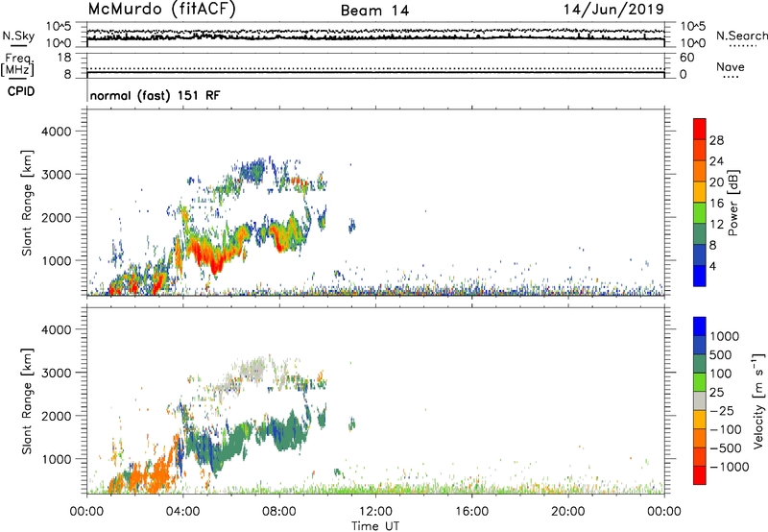Click the 28 label on power colorbar
768x532 pixels.
pyautogui.click(x=716, y=140)
